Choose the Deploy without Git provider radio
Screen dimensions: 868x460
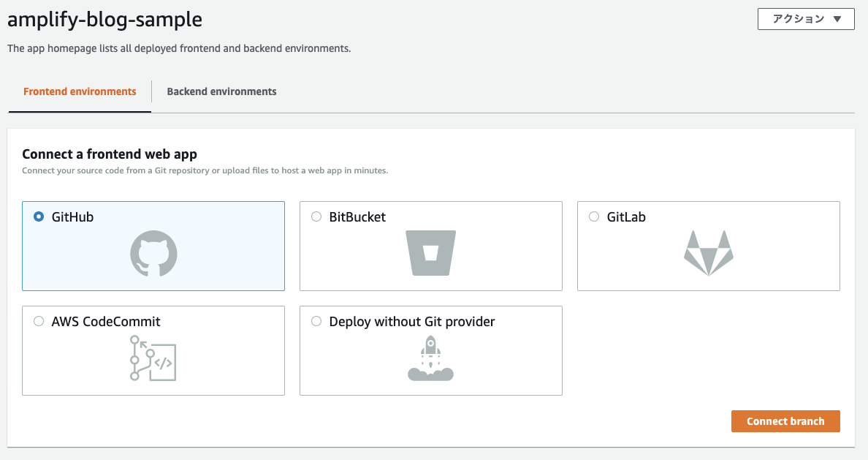point(316,321)
